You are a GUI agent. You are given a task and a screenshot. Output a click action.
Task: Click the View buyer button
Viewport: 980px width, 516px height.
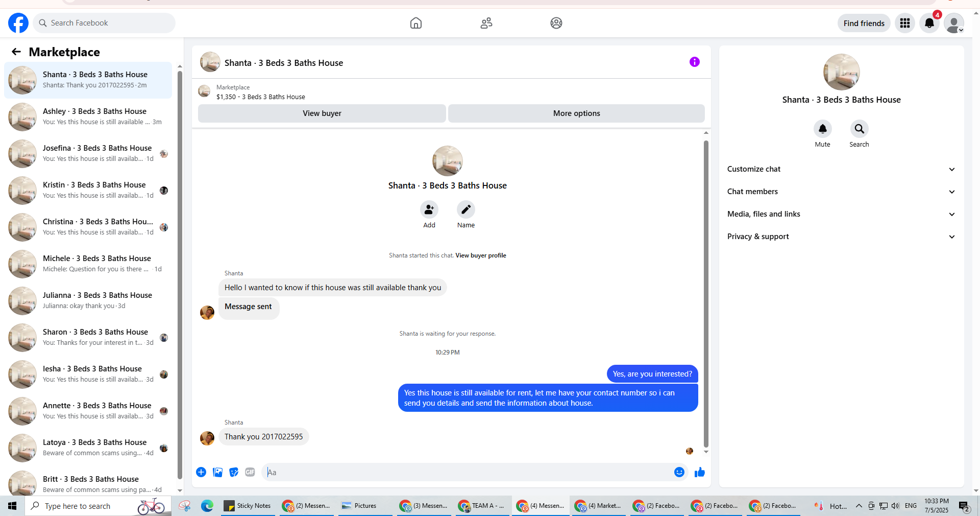click(322, 113)
